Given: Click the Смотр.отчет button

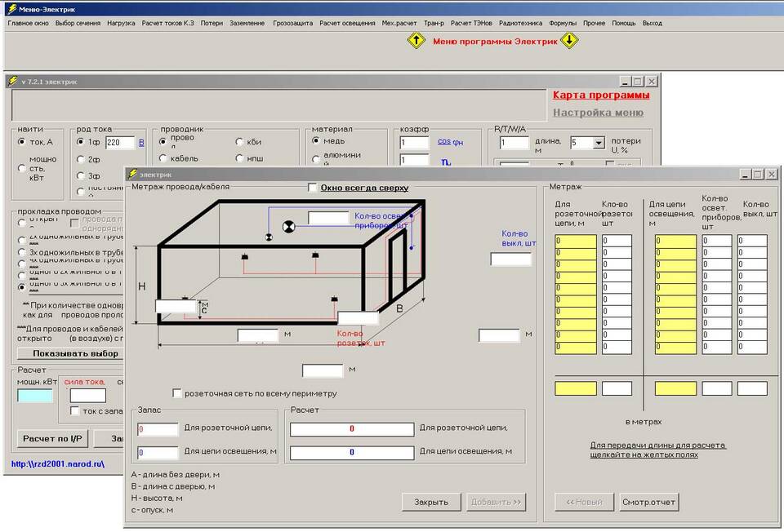Looking at the screenshot, I should click(649, 502).
